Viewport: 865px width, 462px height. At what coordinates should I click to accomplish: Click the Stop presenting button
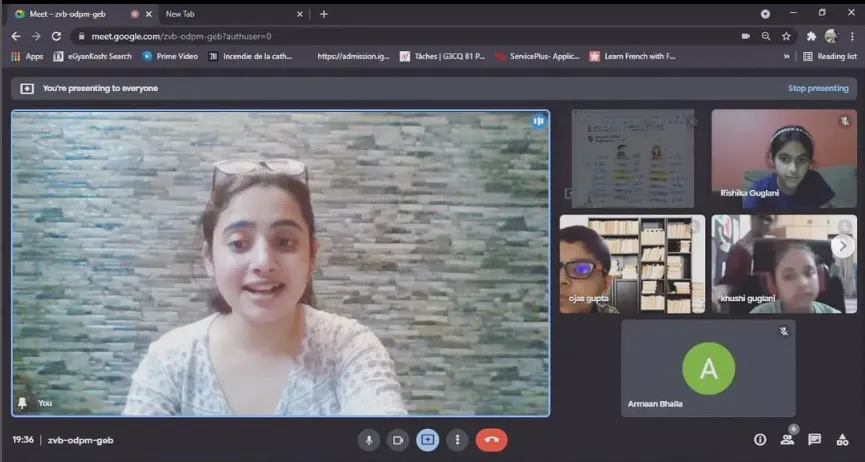(817, 88)
